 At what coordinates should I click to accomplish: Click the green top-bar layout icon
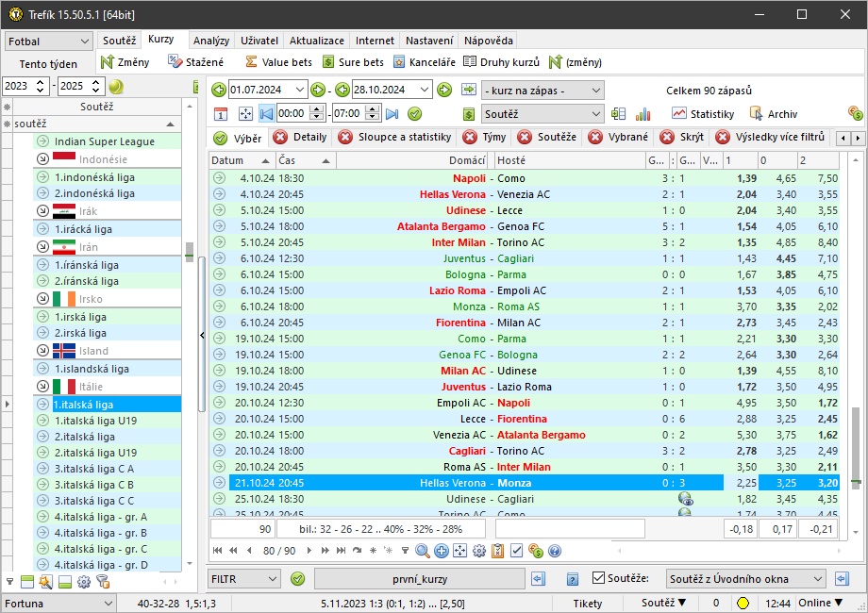(27, 582)
